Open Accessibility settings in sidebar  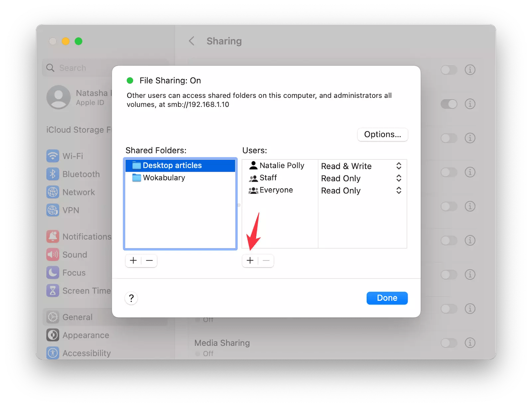[x=53, y=353]
